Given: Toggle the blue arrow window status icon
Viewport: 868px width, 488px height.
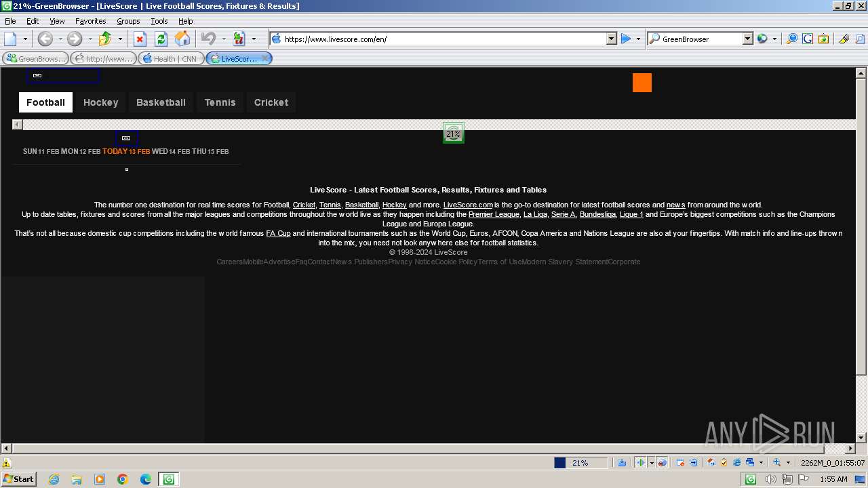Looking at the screenshot, I should (x=694, y=463).
